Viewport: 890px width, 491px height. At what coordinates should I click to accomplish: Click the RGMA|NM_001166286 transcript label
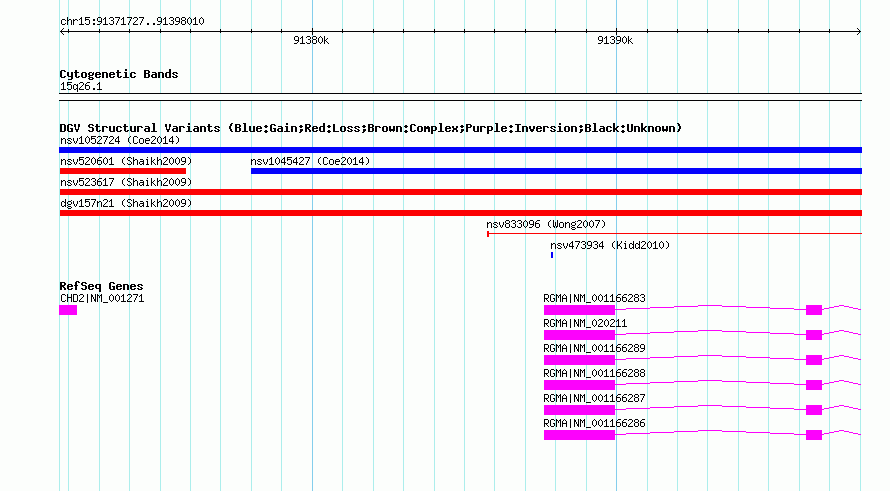594,423
